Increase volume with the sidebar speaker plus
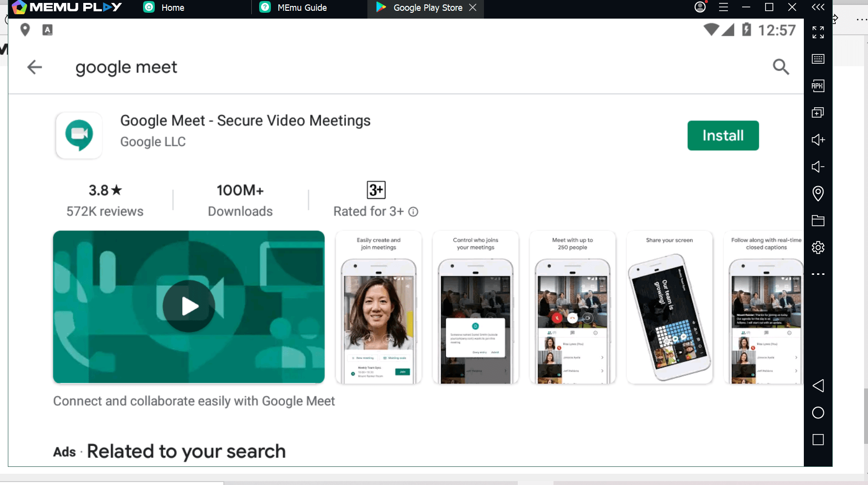This screenshot has height=485, width=868. [x=818, y=140]
